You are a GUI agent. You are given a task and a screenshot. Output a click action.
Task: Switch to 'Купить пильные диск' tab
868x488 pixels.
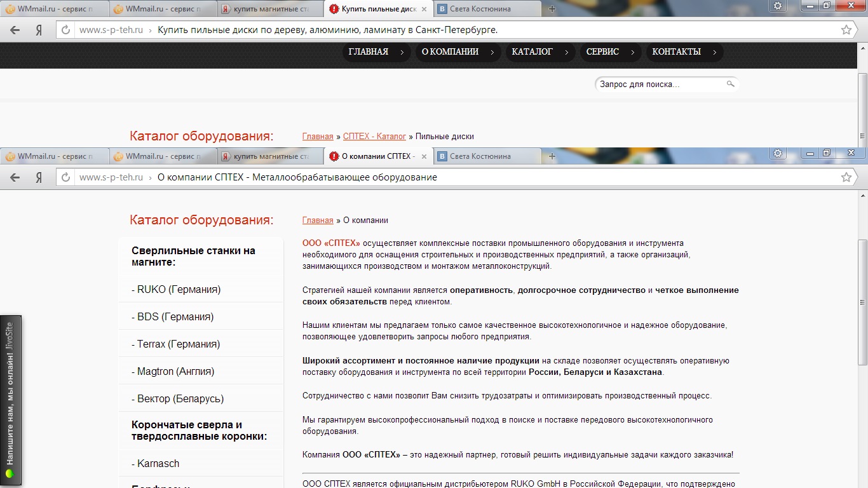tap(378, 9)
